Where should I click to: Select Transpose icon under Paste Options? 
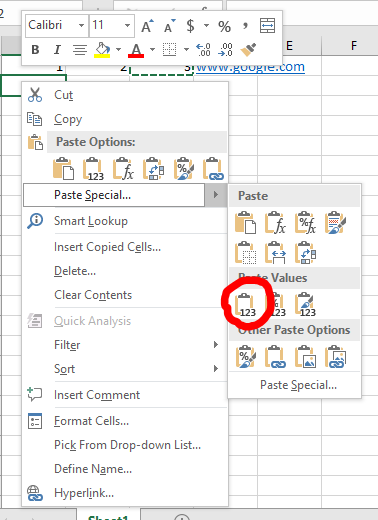point(153,168)
